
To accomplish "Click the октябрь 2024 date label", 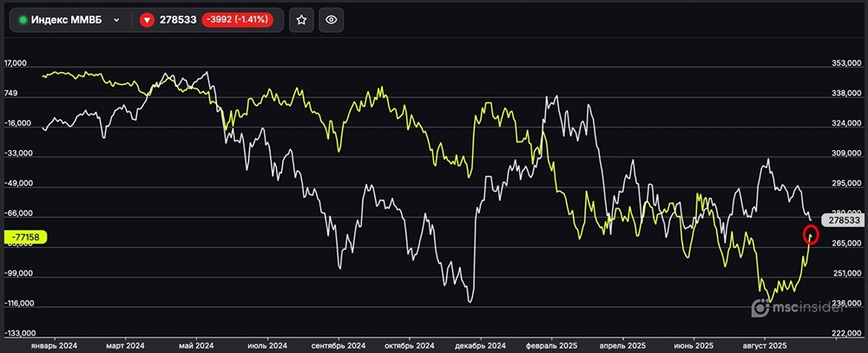I will [410, 345].
